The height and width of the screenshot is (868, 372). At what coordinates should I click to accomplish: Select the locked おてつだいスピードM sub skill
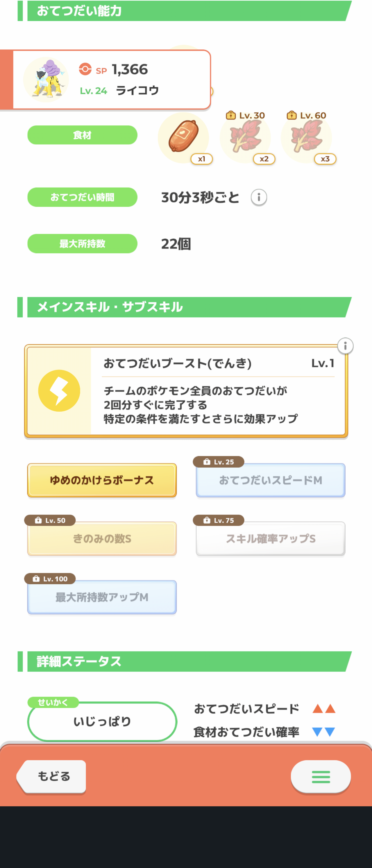(x=271, y=480)
